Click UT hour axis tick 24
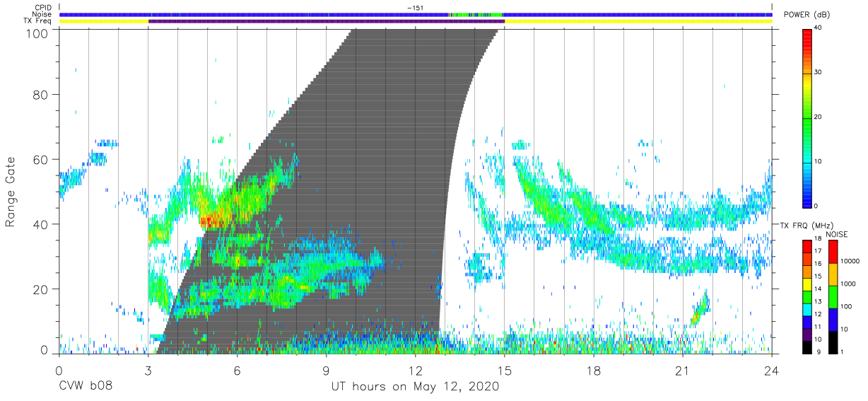This screenshot has width=868, height=401. click(771, 370)
